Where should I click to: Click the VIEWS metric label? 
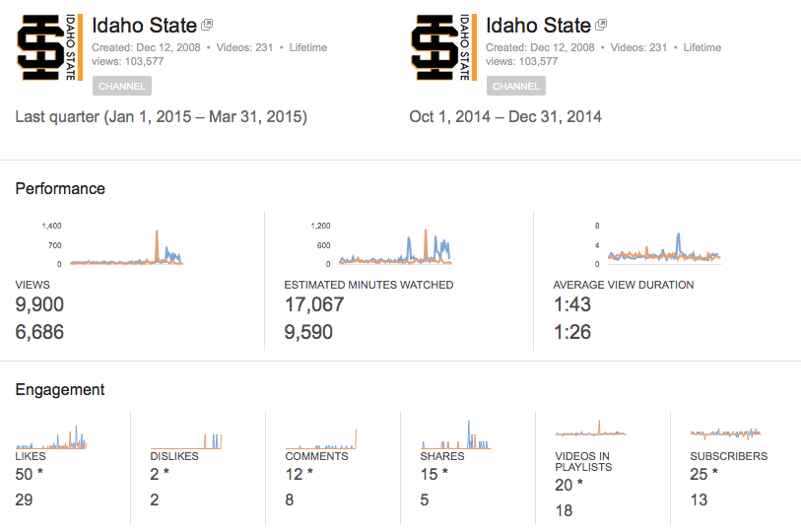click(33, 285)
